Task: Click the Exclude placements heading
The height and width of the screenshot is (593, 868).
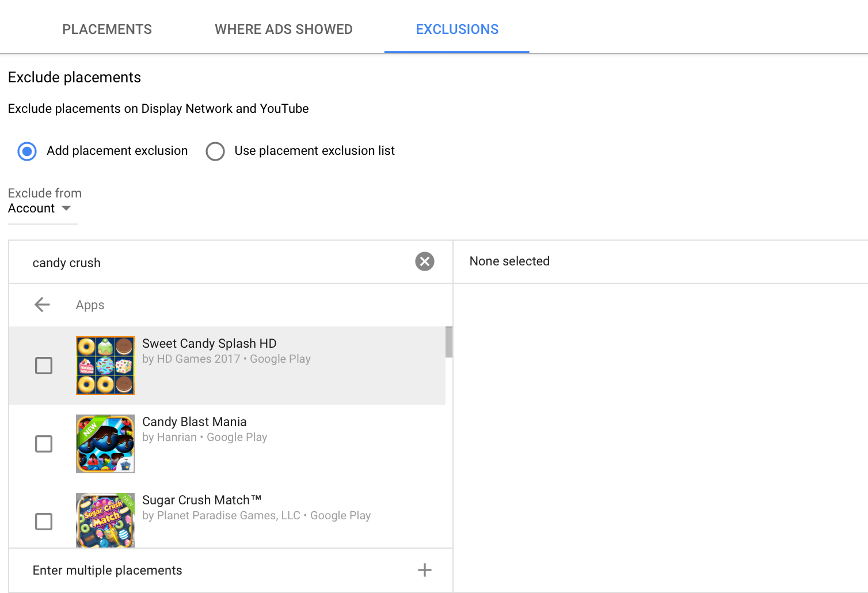Action: 75,77
